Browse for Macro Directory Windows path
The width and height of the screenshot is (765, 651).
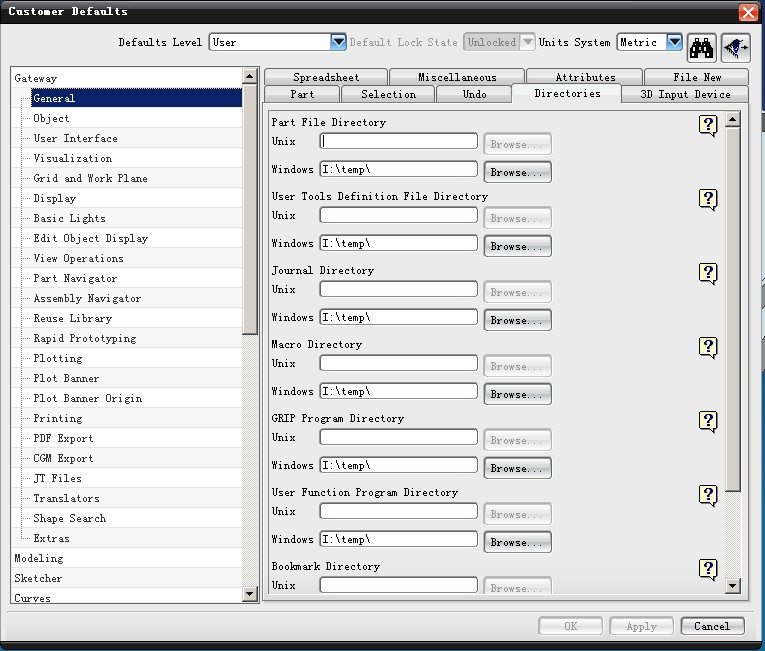(518, 394)
